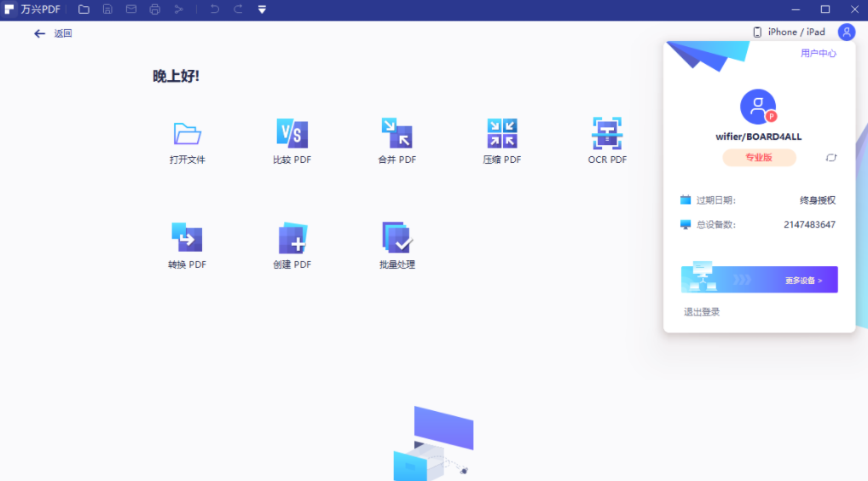
Task: Open the 用户中心 link
Action: coord(819,53)
